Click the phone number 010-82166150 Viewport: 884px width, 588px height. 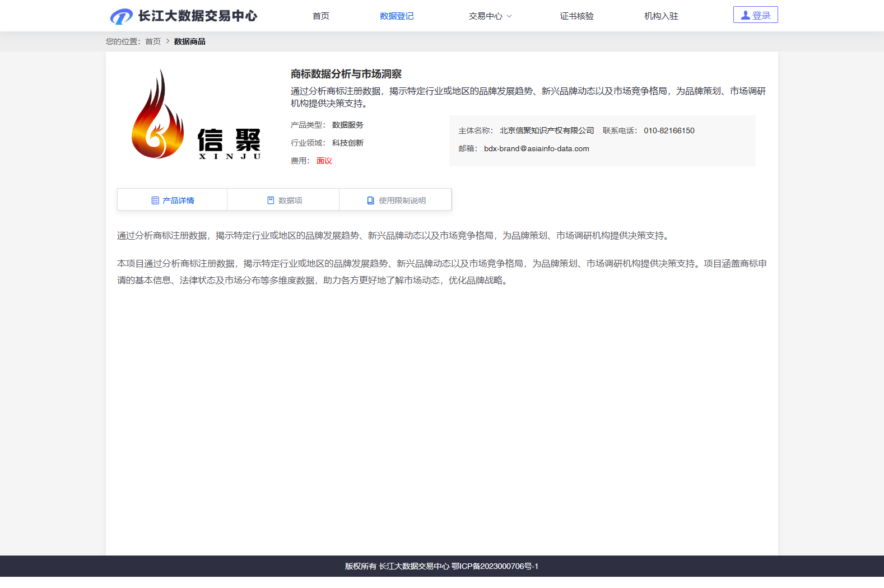669,130
